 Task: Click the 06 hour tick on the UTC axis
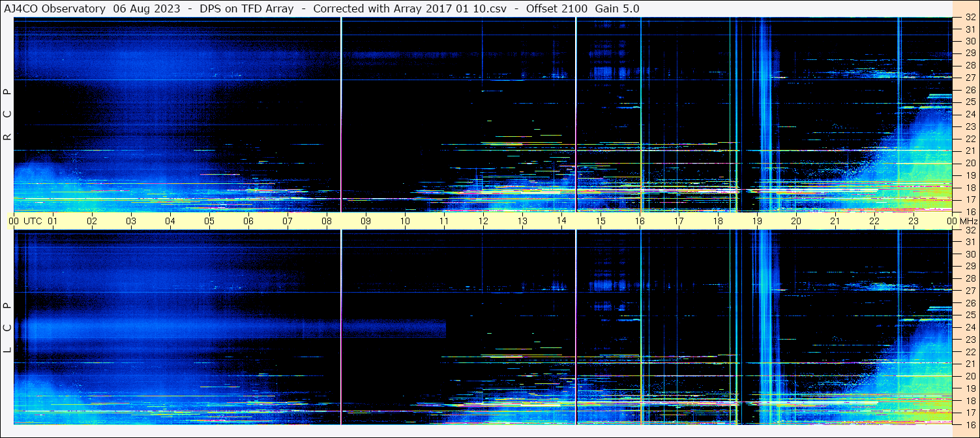(248, 221)
